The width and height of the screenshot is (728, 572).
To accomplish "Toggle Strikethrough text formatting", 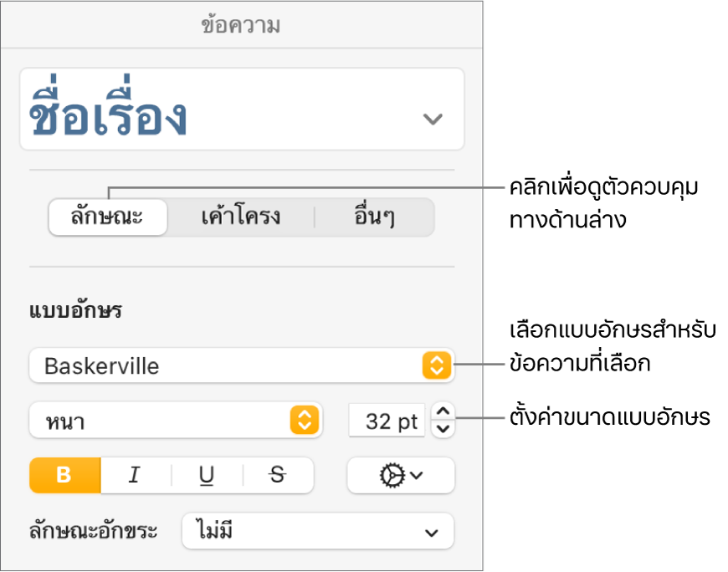I will pyautogui.click(x=278, y=475).
